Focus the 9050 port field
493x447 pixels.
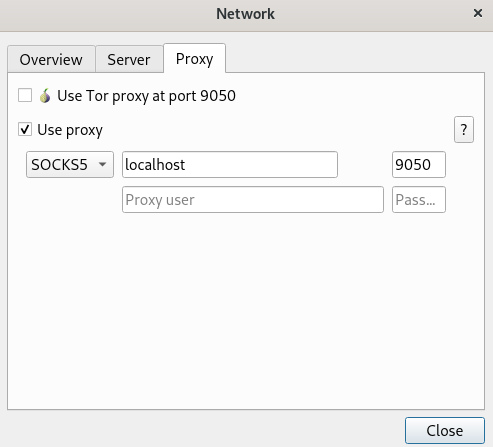click(419, 165)
